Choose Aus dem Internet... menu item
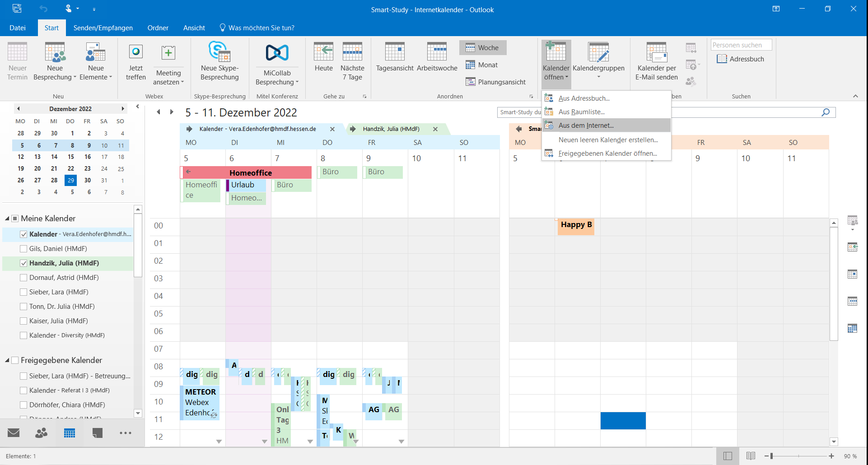Screen dimensions: 868x465 (607, 126)
